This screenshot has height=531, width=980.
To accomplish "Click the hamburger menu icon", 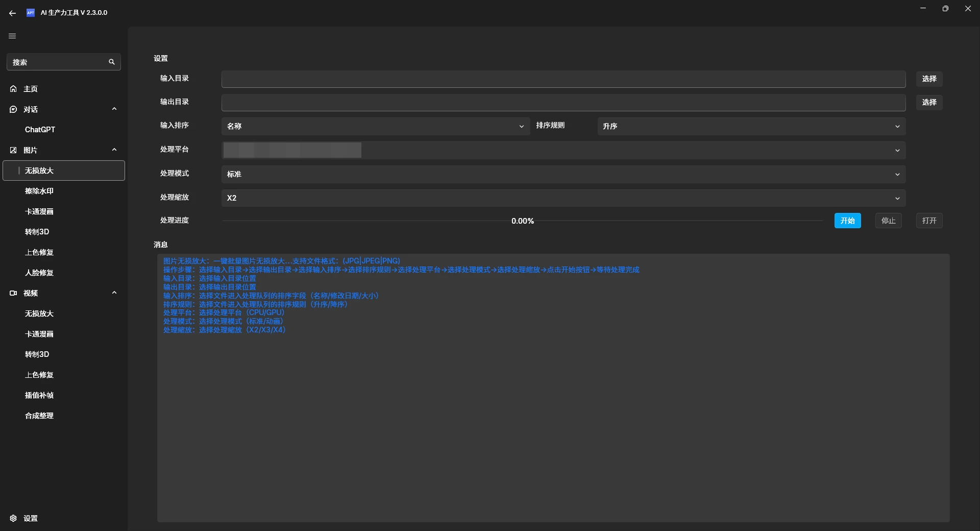I will (x=13, y=36).
